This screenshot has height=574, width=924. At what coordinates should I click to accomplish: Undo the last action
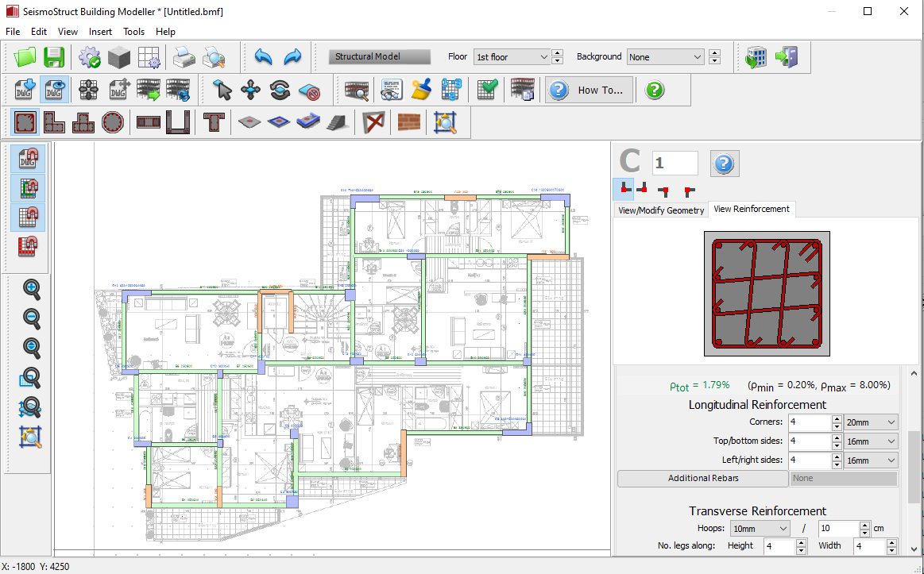tap(264, 57)
